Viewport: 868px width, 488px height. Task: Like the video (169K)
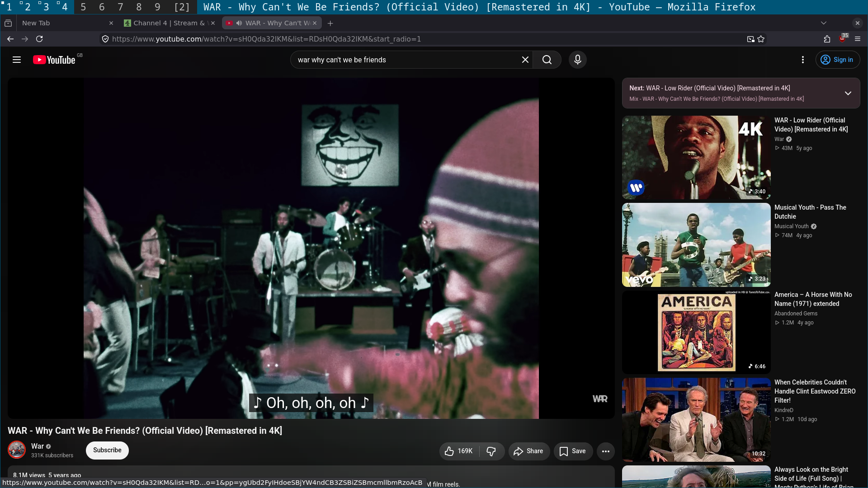(x=459, y=451)
